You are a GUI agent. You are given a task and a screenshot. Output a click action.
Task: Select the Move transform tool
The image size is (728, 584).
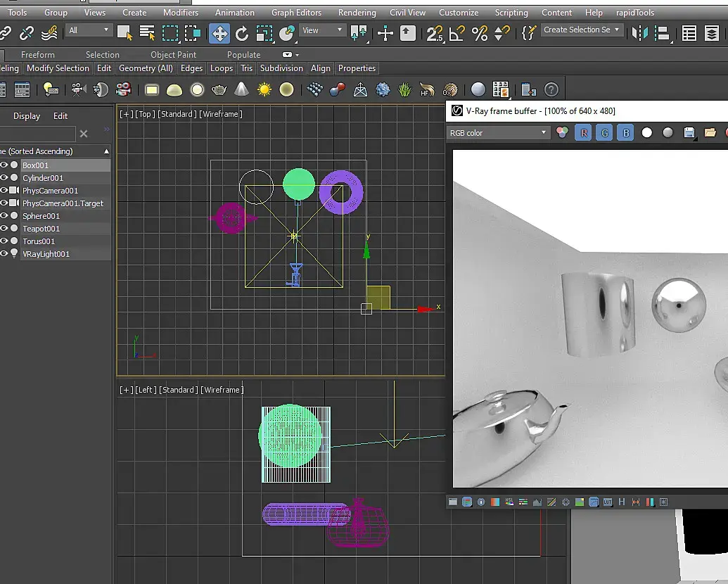219,33
